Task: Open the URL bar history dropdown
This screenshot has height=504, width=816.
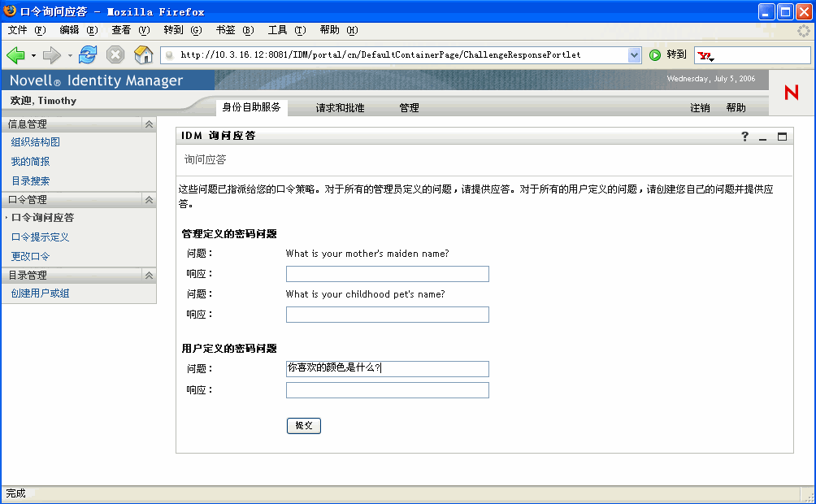Action: (x=634, y=54)
